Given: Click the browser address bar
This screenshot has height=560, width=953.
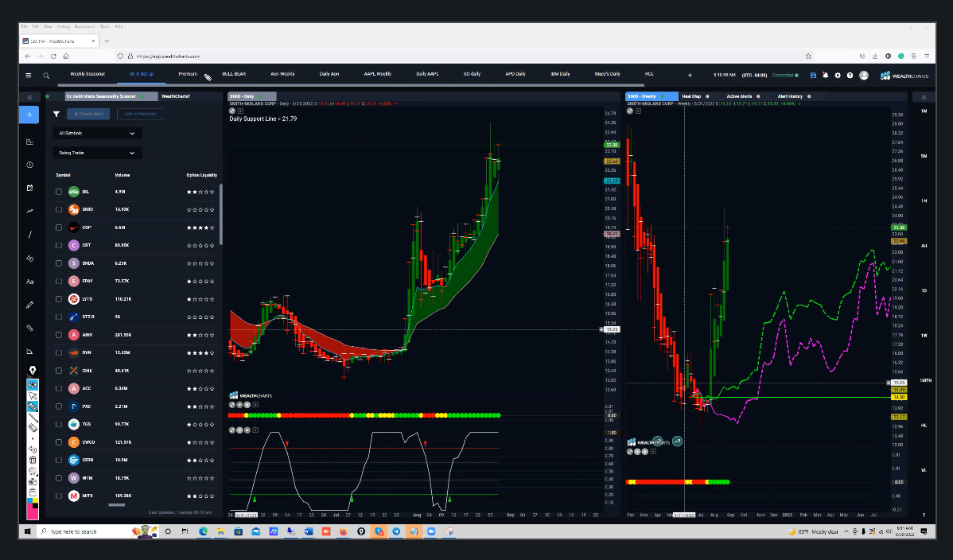Looking at the screenshot, I should coord(465,56).
